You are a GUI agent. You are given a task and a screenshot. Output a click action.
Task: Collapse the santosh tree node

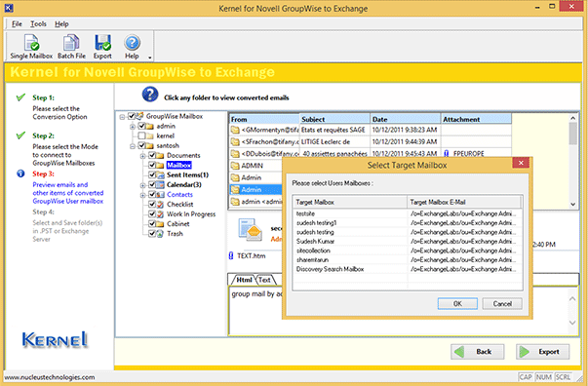[133, 146]
